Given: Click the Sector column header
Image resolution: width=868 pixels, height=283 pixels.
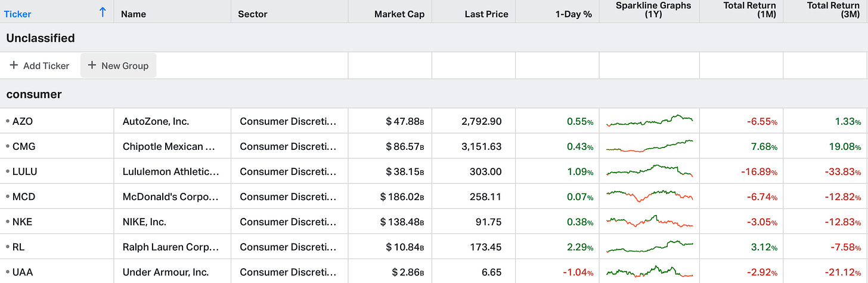Looking at the screenshot, I should (x=252, y=14).
